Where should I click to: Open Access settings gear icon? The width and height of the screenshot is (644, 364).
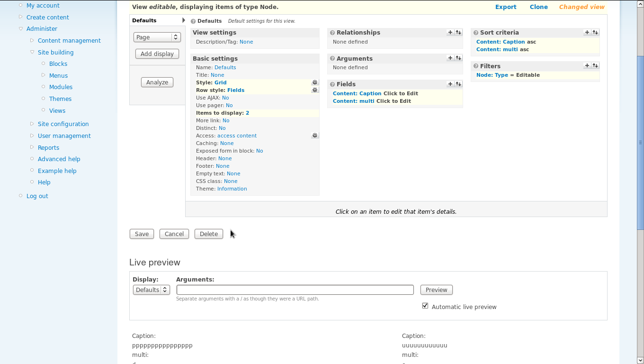[314, 136]
